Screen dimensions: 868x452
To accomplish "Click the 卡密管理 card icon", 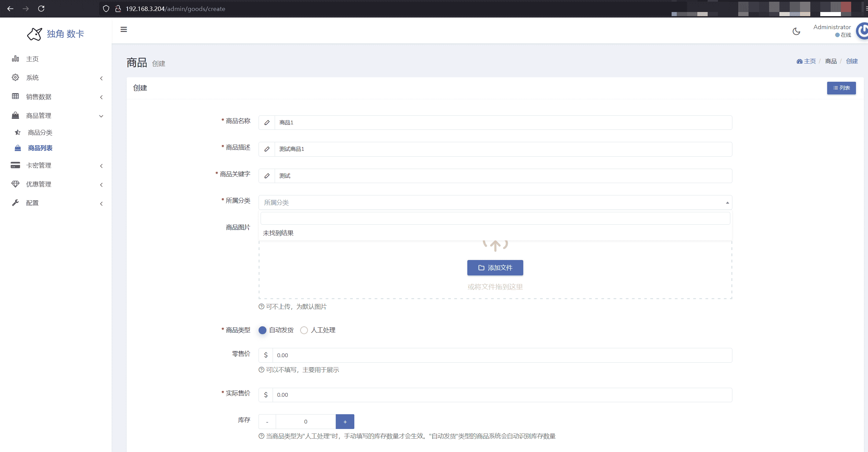I will pos(15,165).
